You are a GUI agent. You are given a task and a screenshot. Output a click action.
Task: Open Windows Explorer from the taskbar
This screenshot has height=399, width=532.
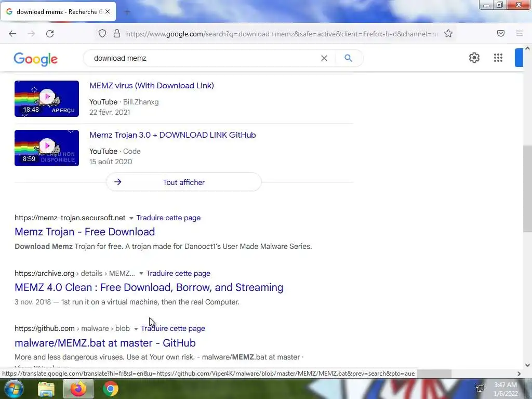[46, 389]
